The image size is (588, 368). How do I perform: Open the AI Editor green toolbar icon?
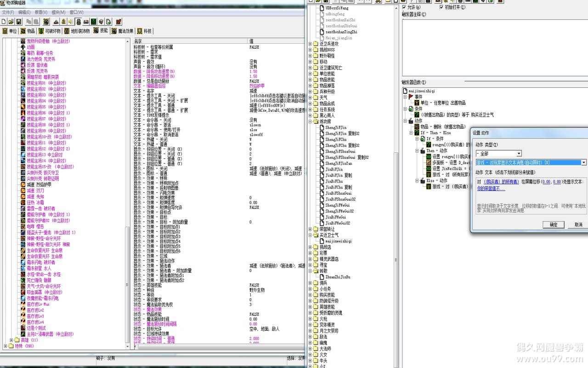93,22
